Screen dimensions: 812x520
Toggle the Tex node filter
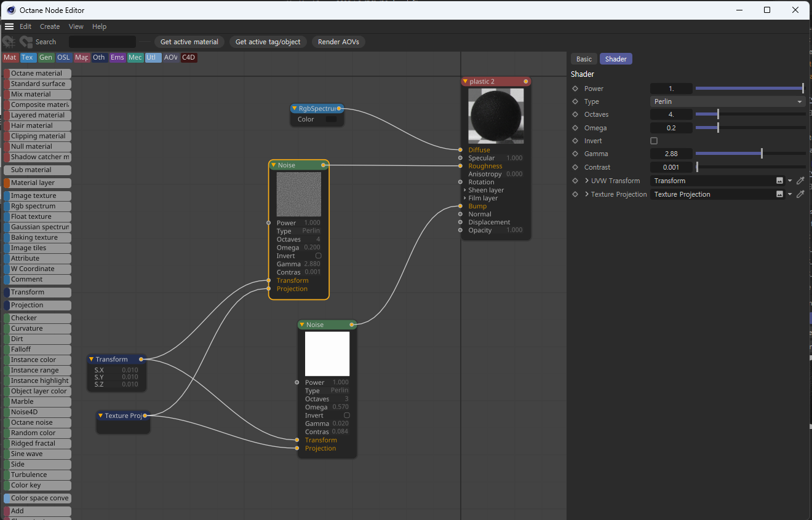click(x=28, y=57)
